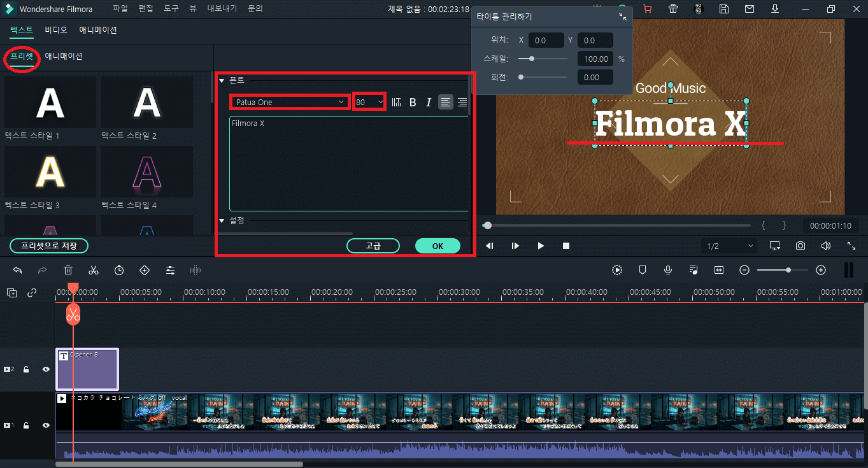Click the 프리셋으로 저장 button
The width and height of the screenshot is (868, 468).
click(x=49, y=246)
